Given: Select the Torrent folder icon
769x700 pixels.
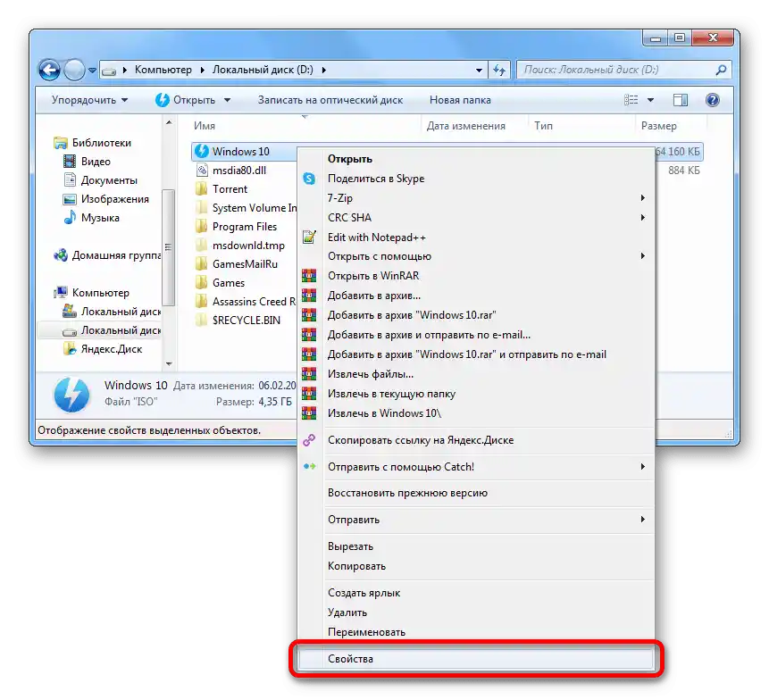Looking at the screenshot, I should 202,189.
